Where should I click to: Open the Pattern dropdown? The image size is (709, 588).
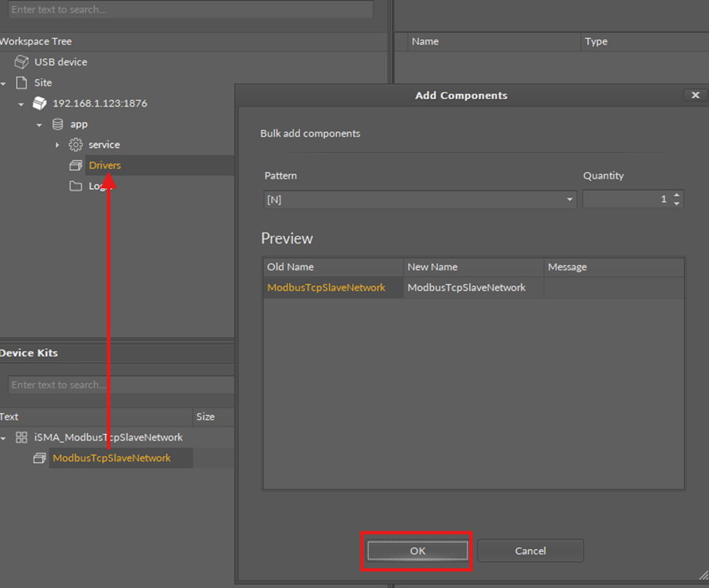coord(570,199)
